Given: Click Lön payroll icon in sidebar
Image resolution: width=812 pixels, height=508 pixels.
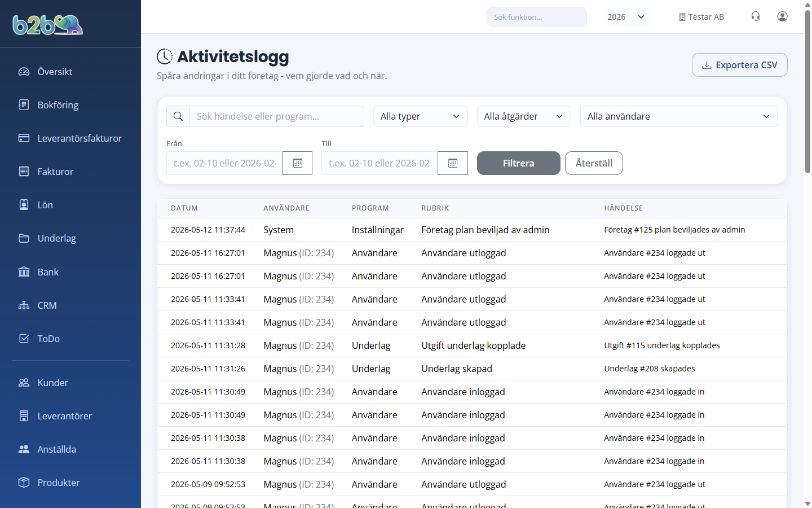Looking at the screenshot, I should point(24,205).
